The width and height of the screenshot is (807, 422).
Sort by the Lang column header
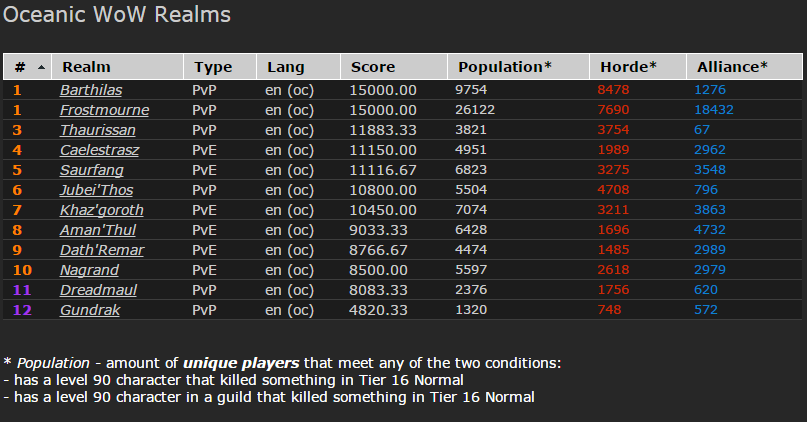click(x=299, y=67)
